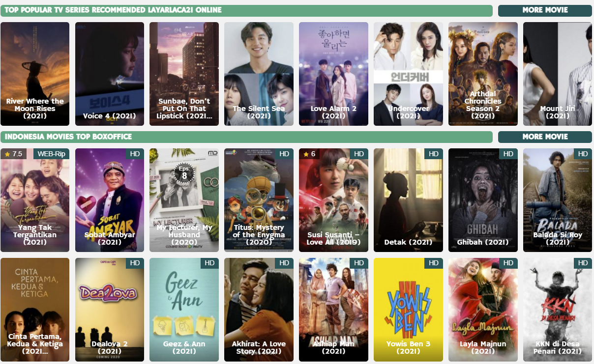The width and height of the screenshot is (594, 364).
Task: Click HD badge on Sobat Ambyar poster
Action: click(x=135, y=154)
